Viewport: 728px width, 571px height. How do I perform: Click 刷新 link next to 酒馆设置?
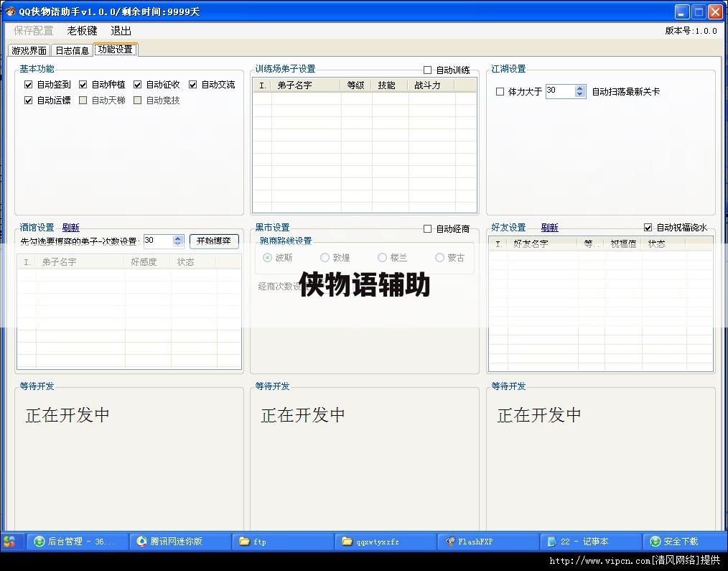[x=71, y=228]
